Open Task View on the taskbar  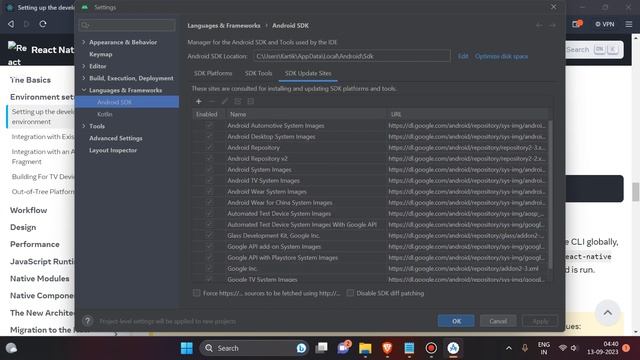click(322, 348)
